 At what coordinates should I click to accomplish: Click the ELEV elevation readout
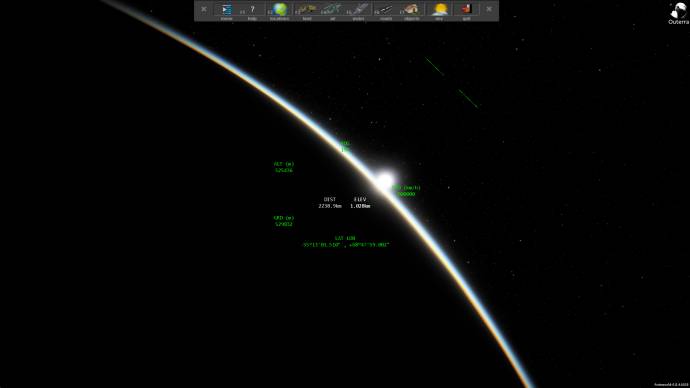tap(360, 202)
